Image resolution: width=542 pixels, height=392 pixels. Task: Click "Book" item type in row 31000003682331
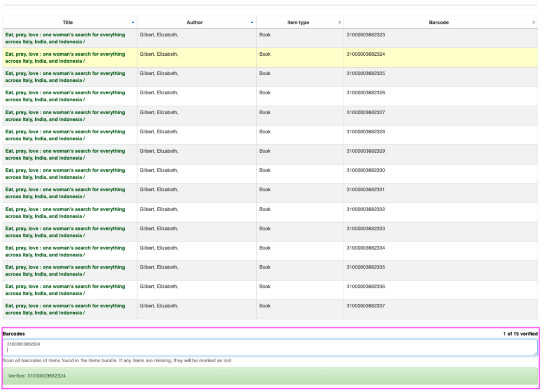click(265, 190)
